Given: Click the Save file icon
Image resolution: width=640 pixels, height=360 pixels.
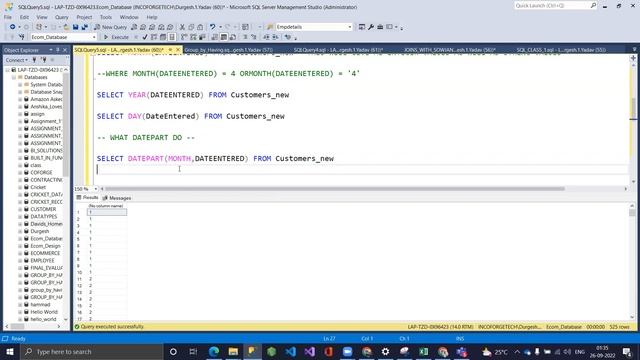Looking at the screenshot, I should coord(76,27).
